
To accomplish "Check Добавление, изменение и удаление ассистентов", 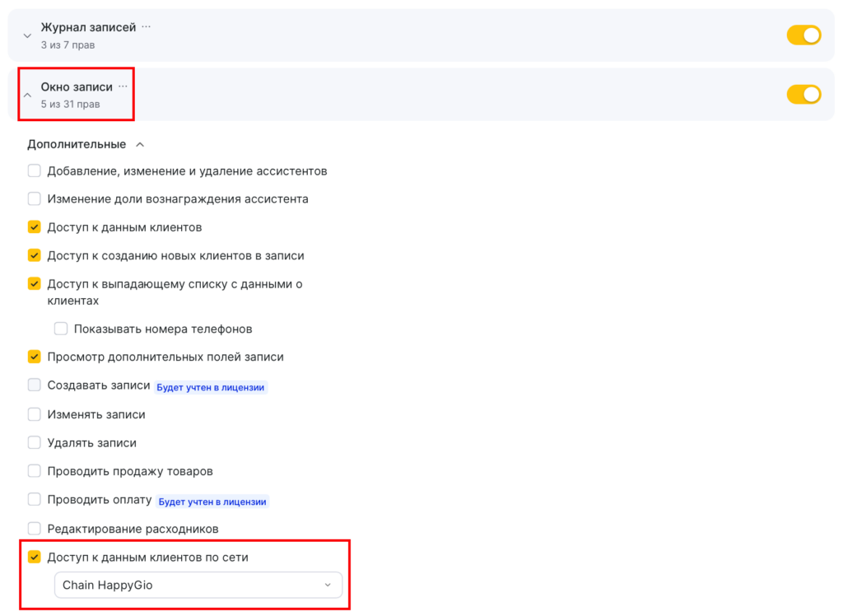I will pos(35,171).
